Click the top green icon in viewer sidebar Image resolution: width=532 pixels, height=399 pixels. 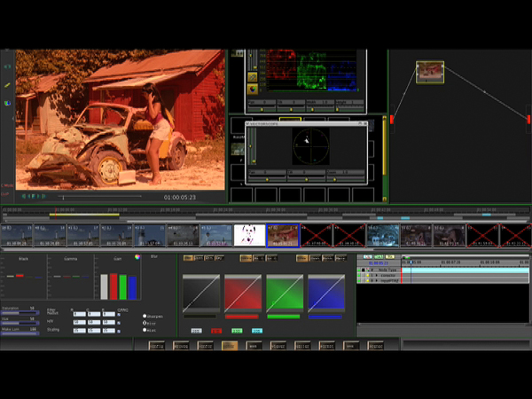[x=7, y=66]
